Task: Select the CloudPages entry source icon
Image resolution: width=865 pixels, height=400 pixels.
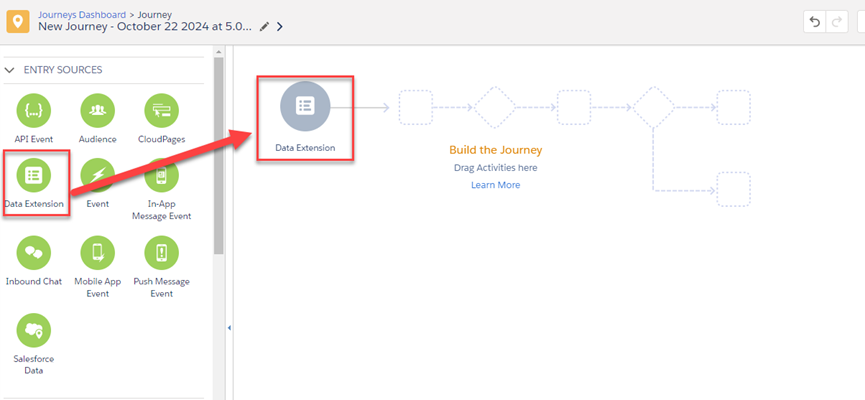Action: (162, 110)
